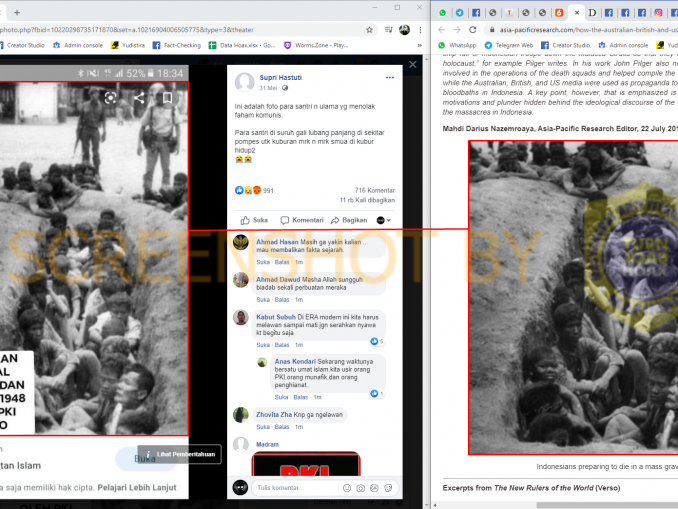Open the Creator Studio bookmark in left window

coord(21,45)
